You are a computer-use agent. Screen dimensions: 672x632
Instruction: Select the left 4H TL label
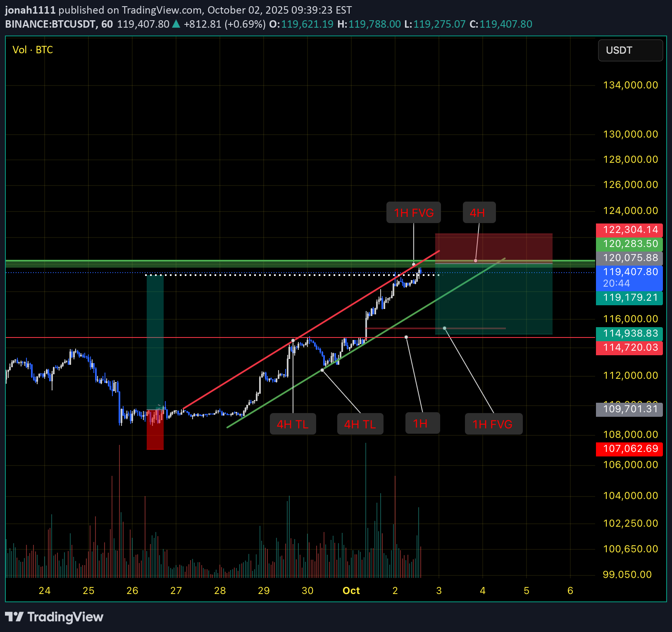[293, 423]
